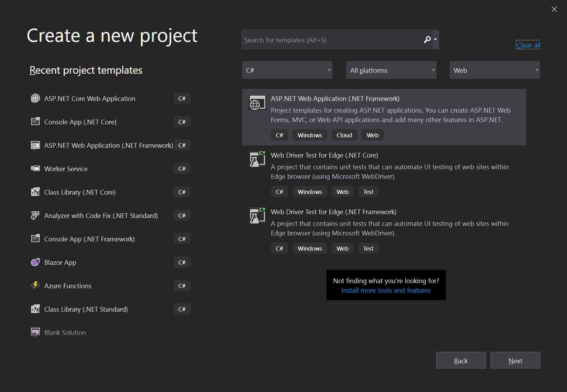The image size is (567, 392).
Task: Toggle the Cloud tag on ASP.NET Web Application
Action: [344, 135]
